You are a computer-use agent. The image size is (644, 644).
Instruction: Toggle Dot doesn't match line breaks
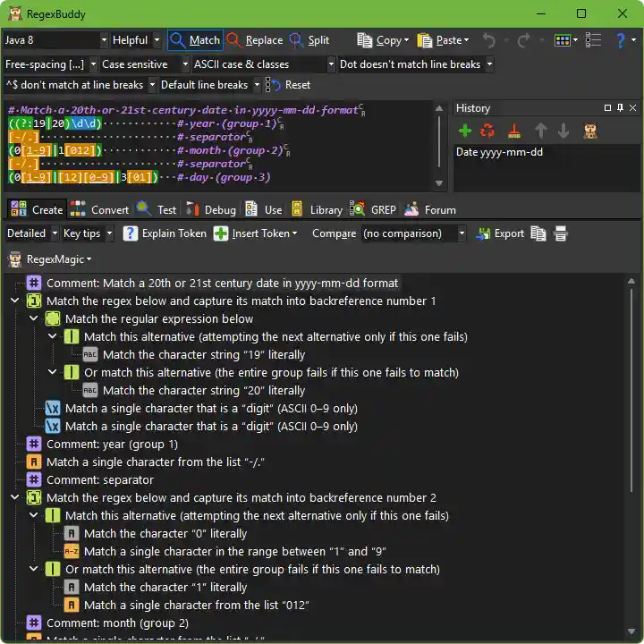[x=416, y=64]
